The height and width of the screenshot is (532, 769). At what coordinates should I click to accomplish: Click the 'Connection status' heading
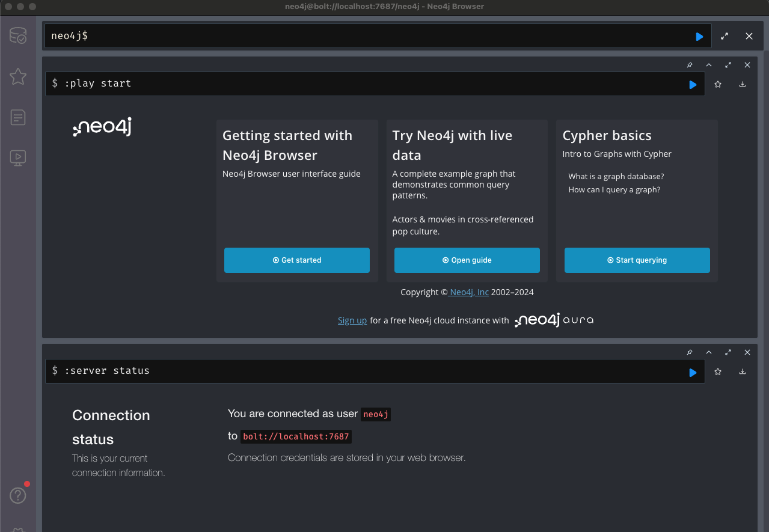pyautogui.click(x=111, y=427)
